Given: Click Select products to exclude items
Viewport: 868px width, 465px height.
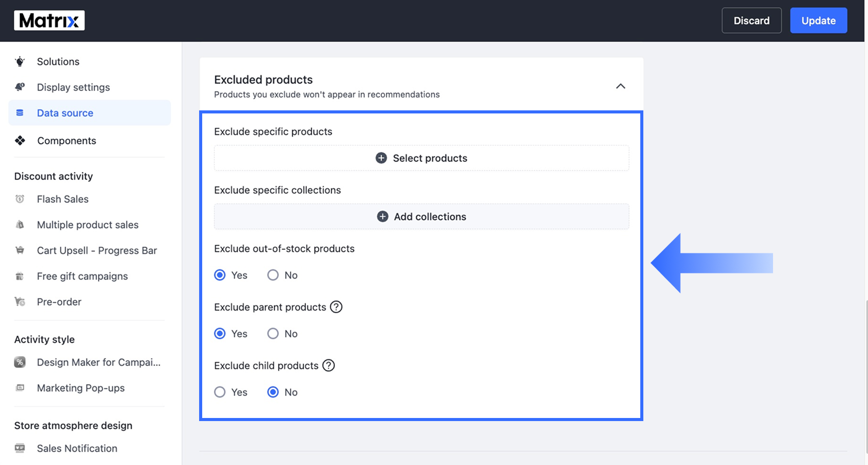Looking at the screenshot, I should [x=422, y=158].
